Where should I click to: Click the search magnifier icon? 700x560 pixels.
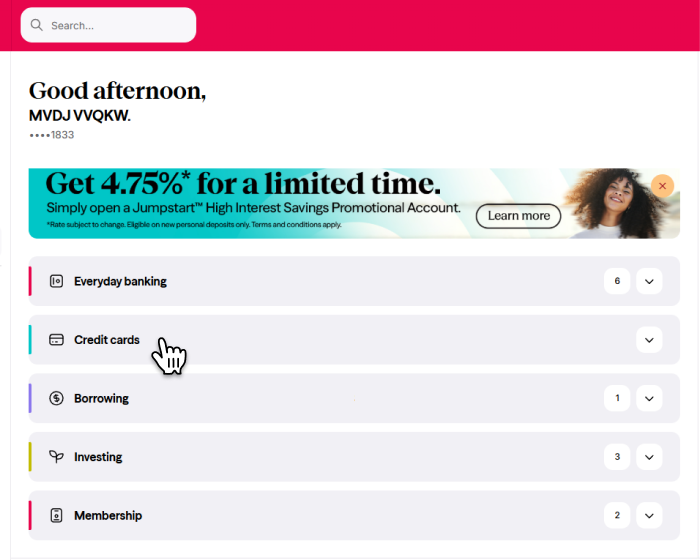pos(37,25)
